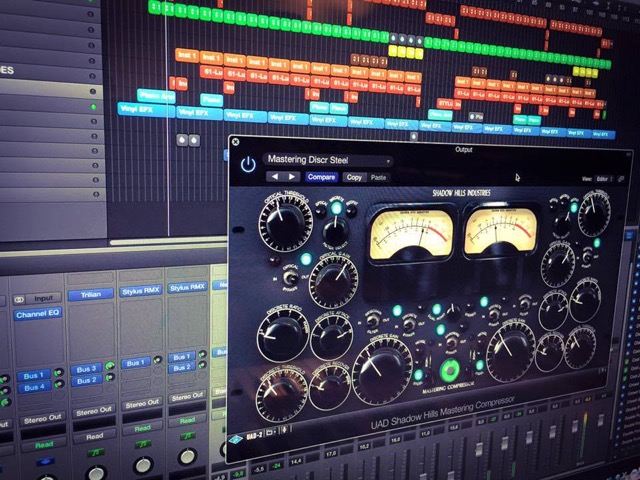Open the View Editor dropdown in plugin window
The image size is (640, 480).
coord(604,179)
